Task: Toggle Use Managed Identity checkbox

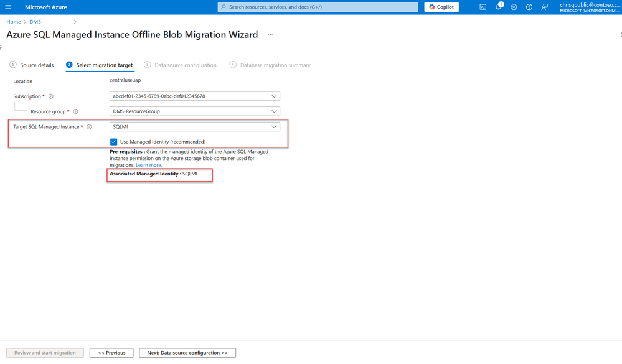Action: (114, 142)
